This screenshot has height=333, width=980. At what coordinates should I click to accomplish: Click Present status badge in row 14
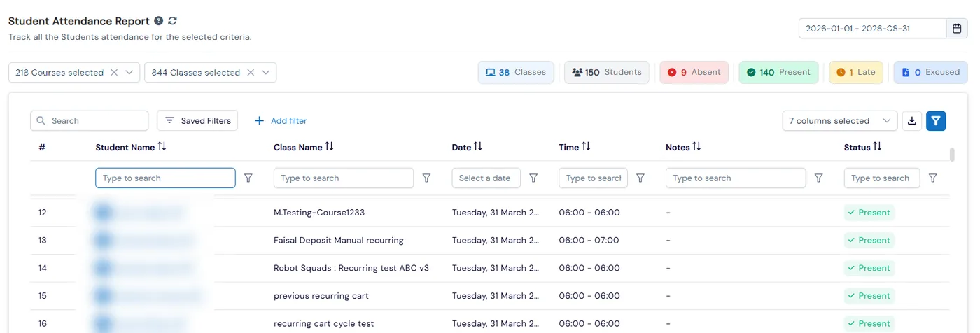pyautogui.click(x=869, y=268)
